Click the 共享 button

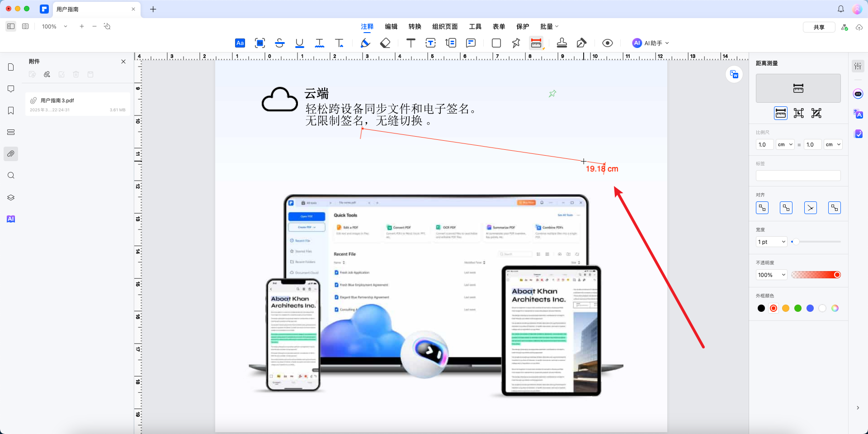coord(819,27)
